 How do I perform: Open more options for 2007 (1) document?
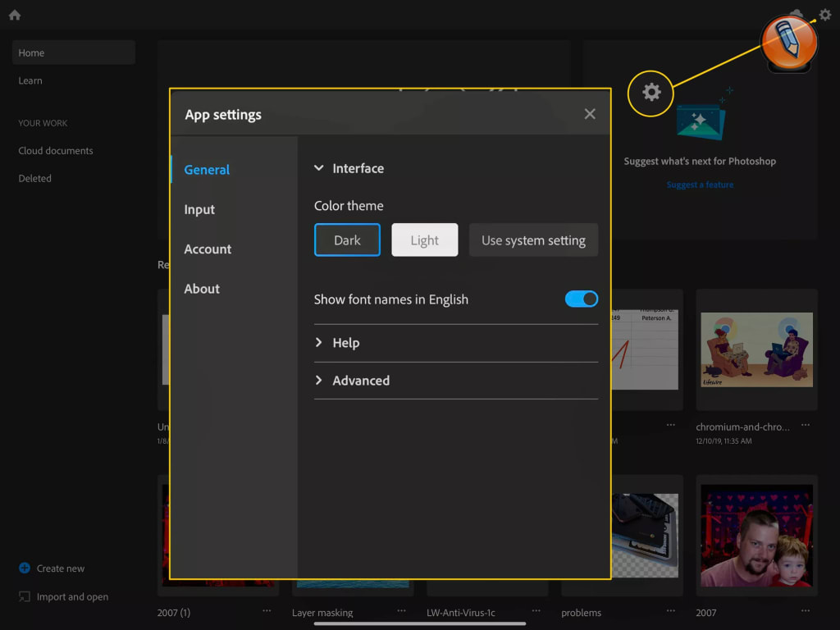click(267, 610)
